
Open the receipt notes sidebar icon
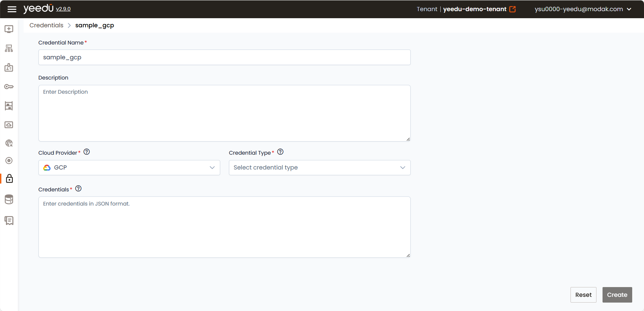tap(9, 220)
